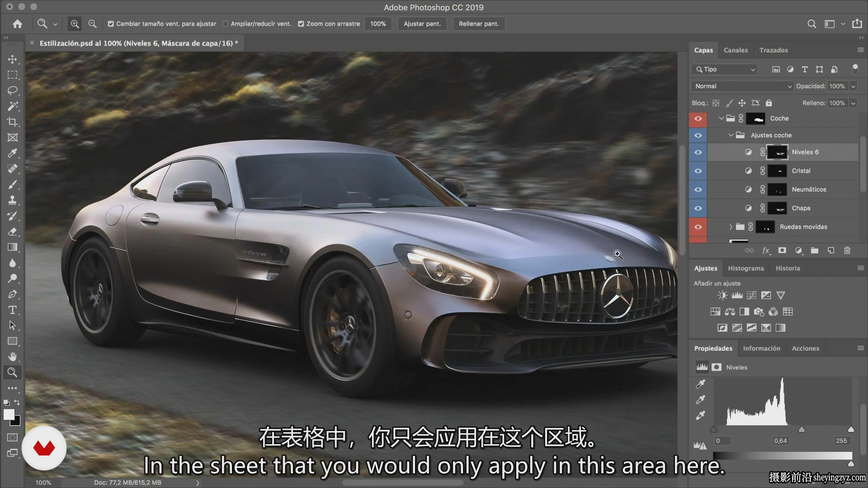Open the Opacidad dropdown arrow

[853, 86]
